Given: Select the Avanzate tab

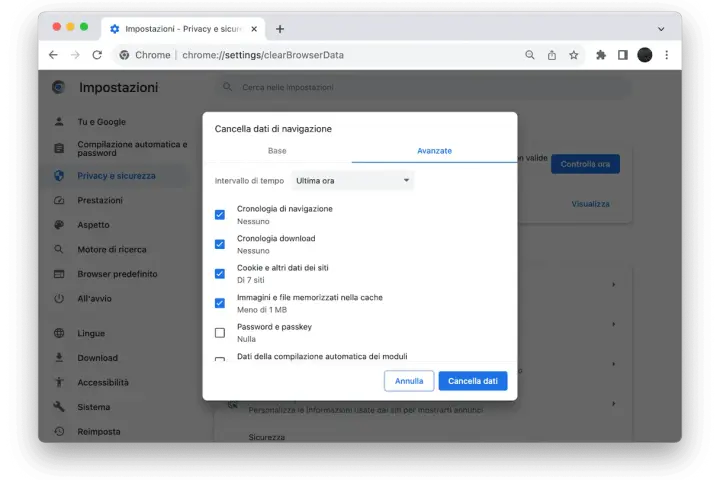Looking at the screenshot, I should [434, 151].
